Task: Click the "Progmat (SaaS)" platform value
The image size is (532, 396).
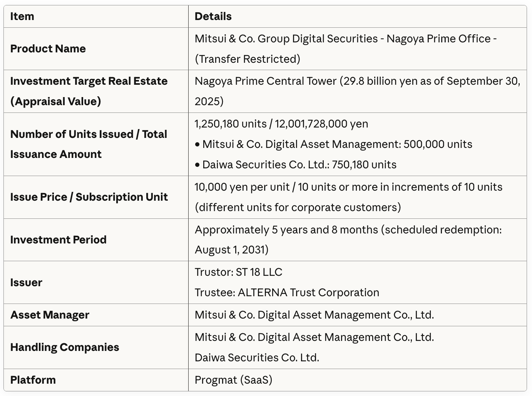Action: 233,380
